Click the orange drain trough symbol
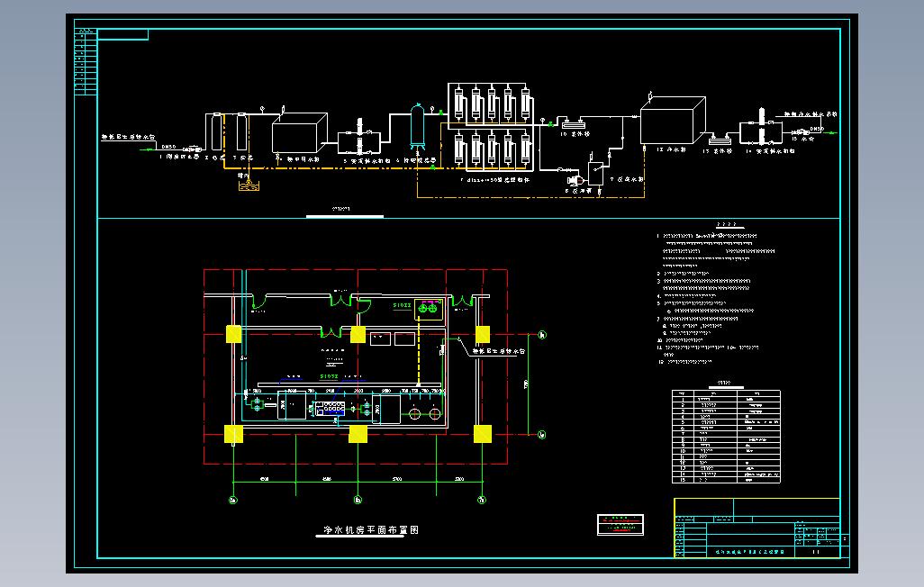This screenshot has width=924, height=587. point(249,186)
